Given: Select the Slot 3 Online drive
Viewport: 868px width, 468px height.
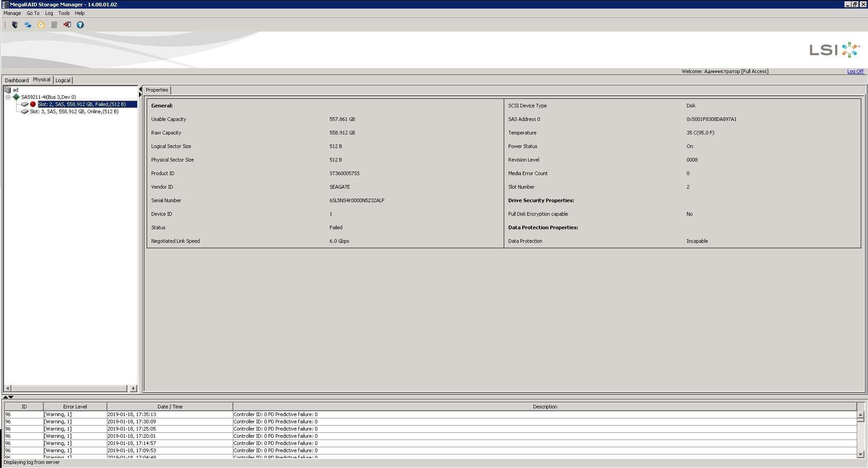Looking at the screenshot, I should (x=74, y=111).
